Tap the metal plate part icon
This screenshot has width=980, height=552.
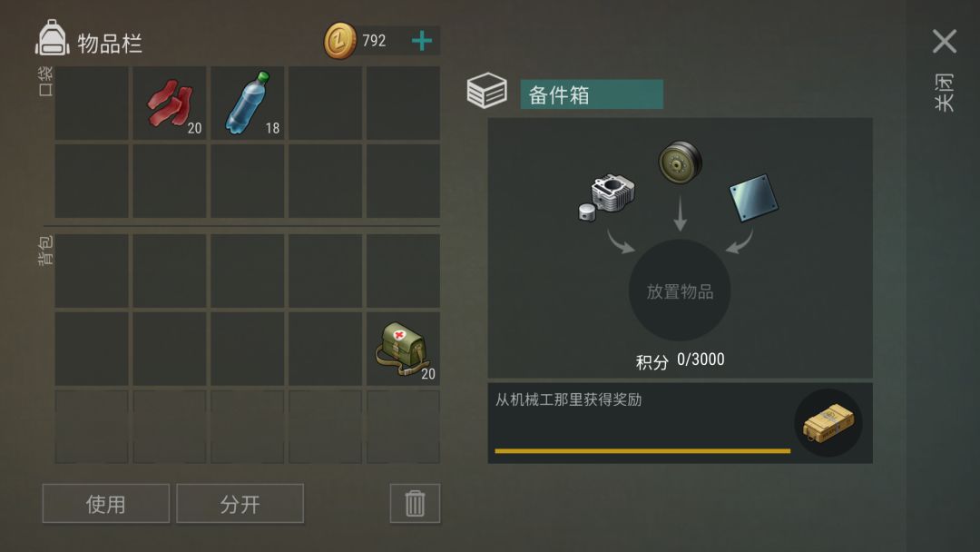754,198
